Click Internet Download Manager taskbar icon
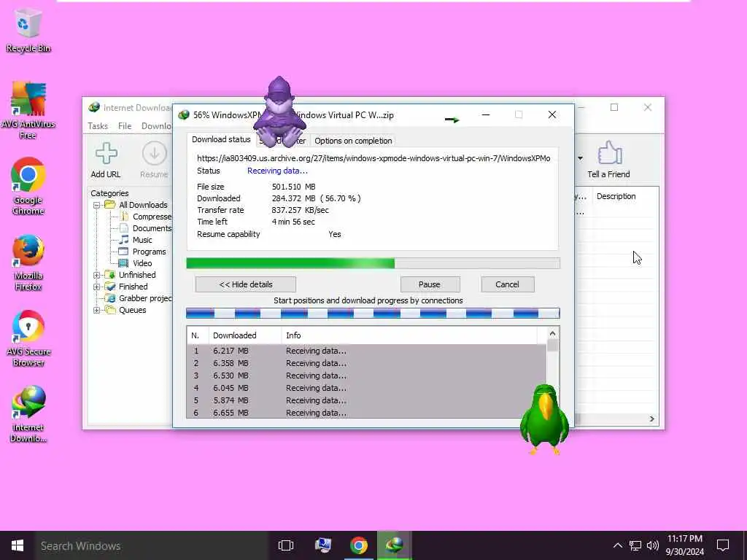 (395, 545)
